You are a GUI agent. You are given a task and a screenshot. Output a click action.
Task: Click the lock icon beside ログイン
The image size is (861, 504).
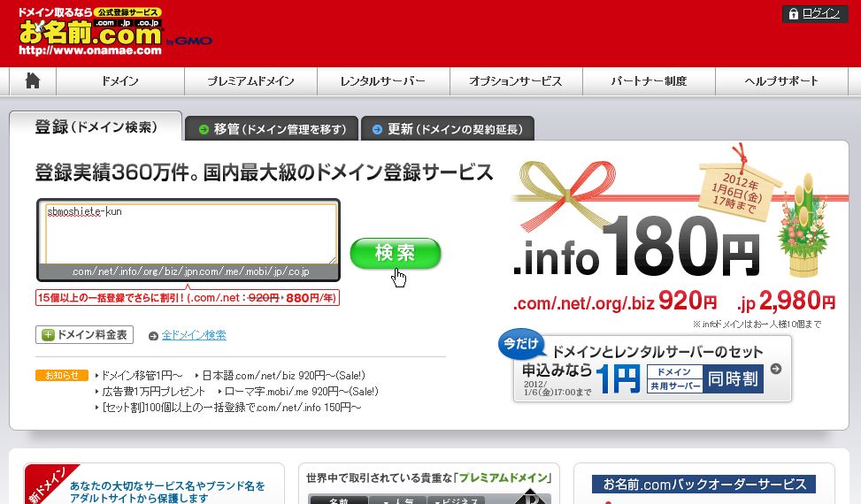tap(793, 14)
